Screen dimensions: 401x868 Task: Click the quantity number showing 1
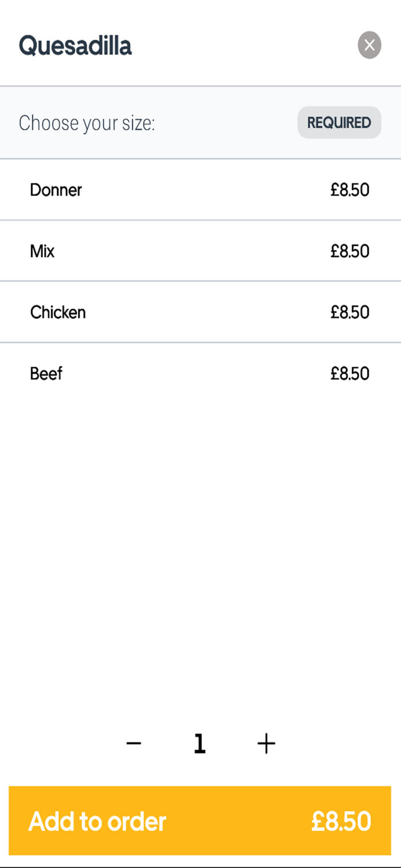[x=200, y=744]
